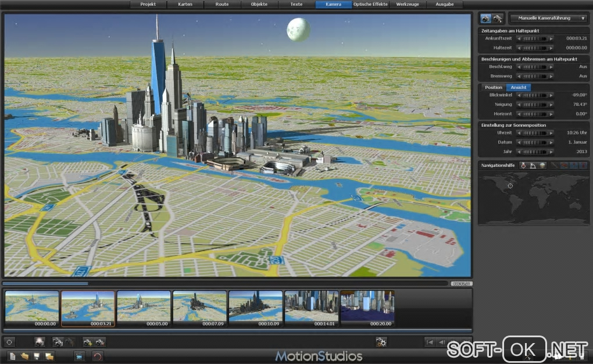The image size is (593, 364).
Task: Decrease Jahr with left arrow
Action: (519, 152)
